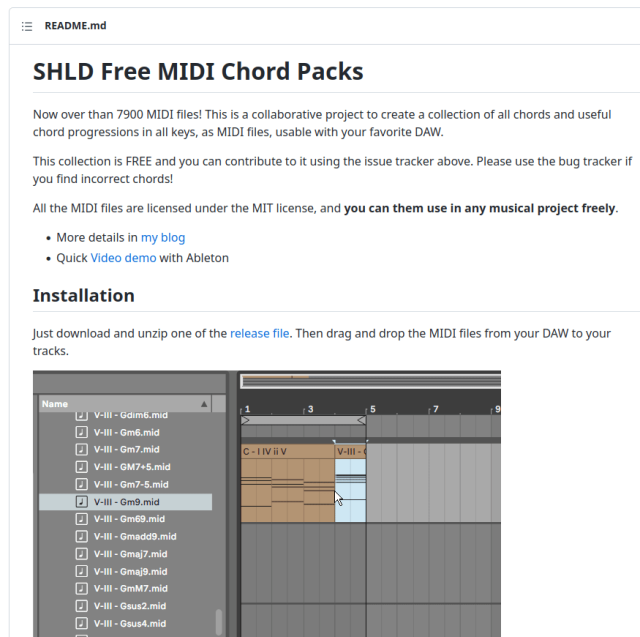Viewport: 640px width, 637px height.
Task: Open the Video demo link
Action: [x=123, y=257]
